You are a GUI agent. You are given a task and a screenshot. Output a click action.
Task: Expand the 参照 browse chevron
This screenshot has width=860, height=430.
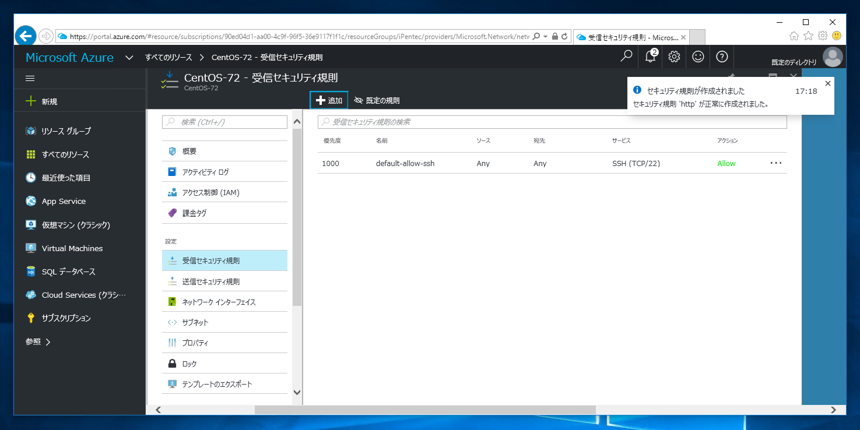(48, 342)
